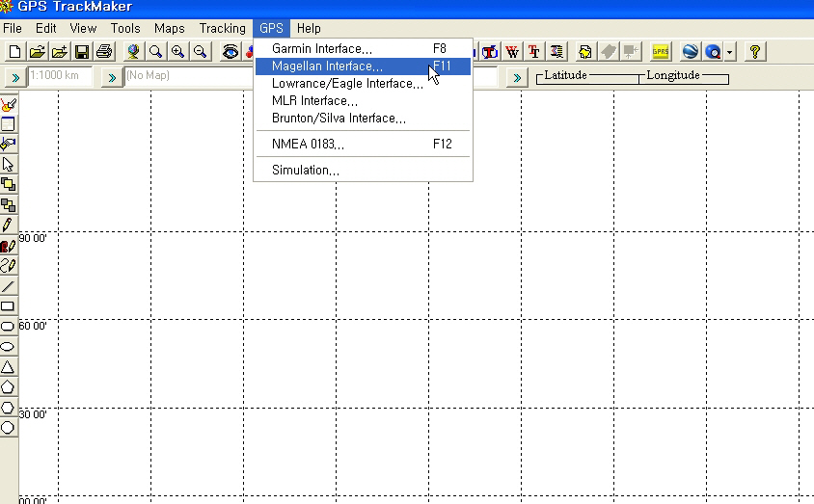Image resolution: width=814 pixels, height=504 pixels.
Task: Click the globe map icon
Action: (133, 52)
